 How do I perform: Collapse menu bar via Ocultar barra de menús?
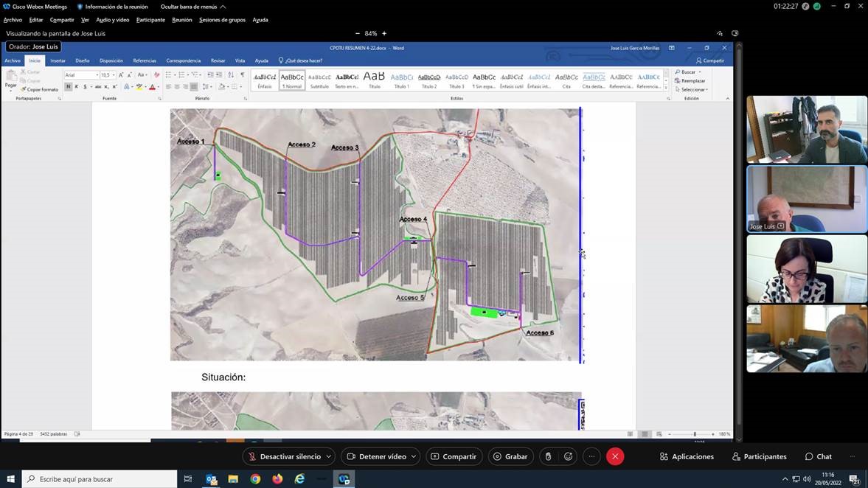coord(192,7)
